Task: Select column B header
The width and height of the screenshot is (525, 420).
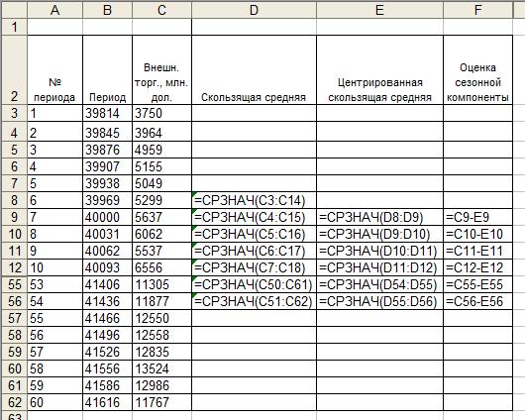Action: tap(108, 10)
